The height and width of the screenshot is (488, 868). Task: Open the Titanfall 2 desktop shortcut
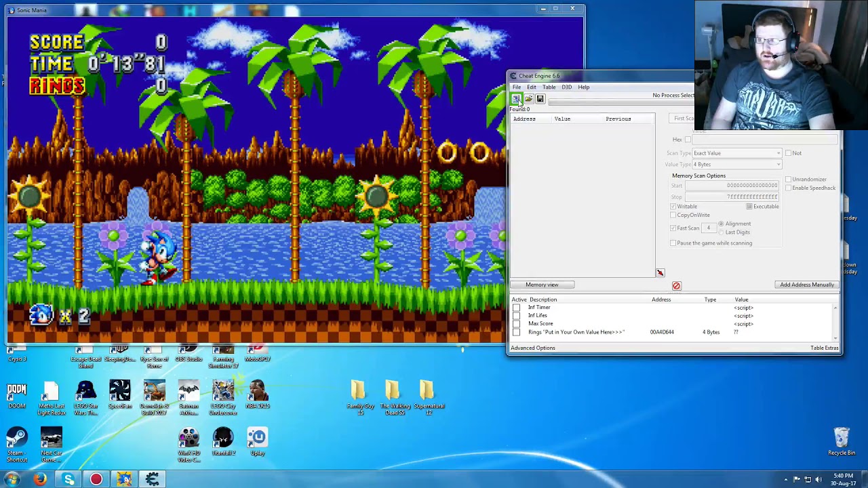point(223,443)
